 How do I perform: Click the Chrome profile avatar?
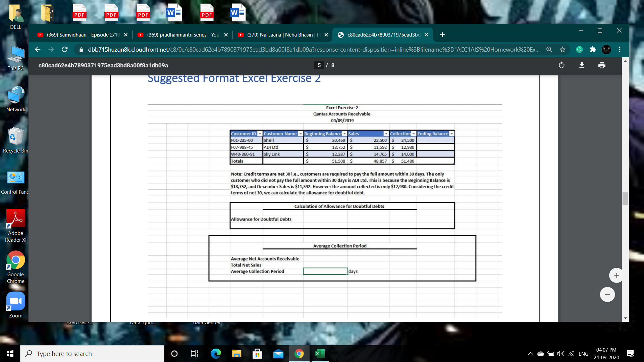click(x=606, y=49)
